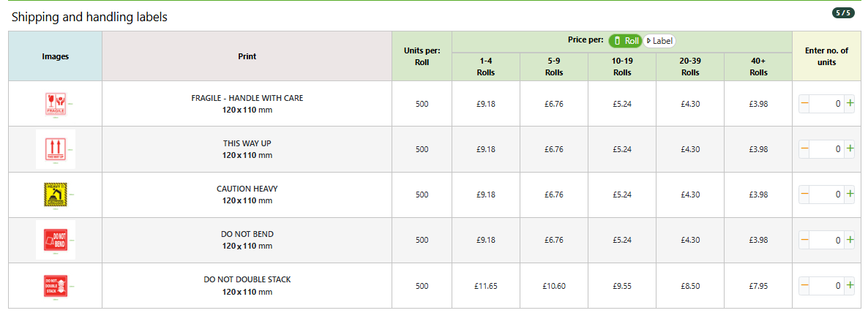Open the DO NOT DOUBLE STACK thumbnail
The height and width of the screenshot is (313, 868).
pyautogui.click(x=56, y=285)
